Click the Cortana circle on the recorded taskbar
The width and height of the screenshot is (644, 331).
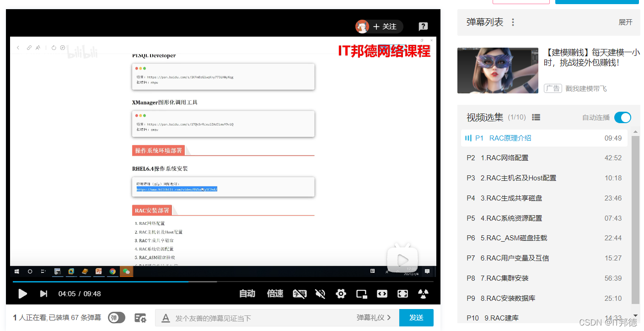30,271
